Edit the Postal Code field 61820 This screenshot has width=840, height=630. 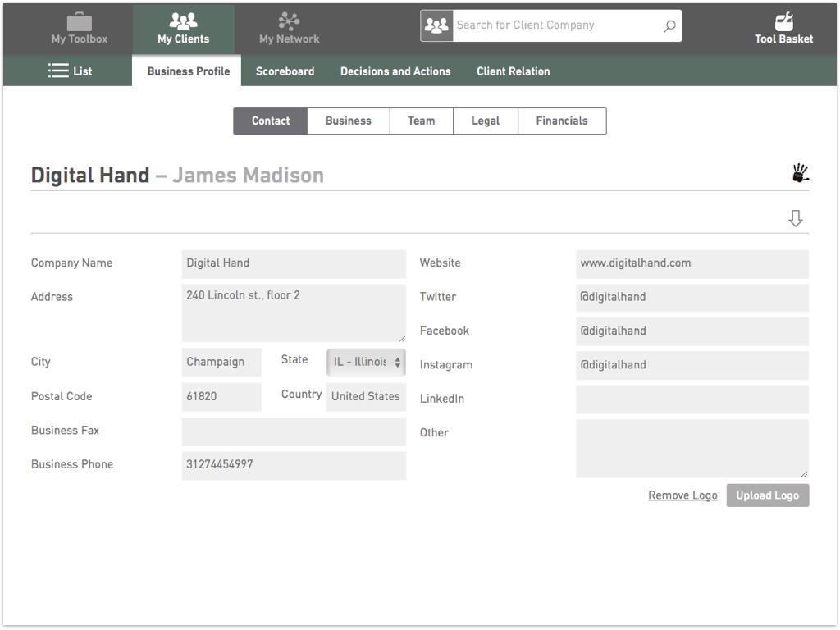click(x=221, y=397)
